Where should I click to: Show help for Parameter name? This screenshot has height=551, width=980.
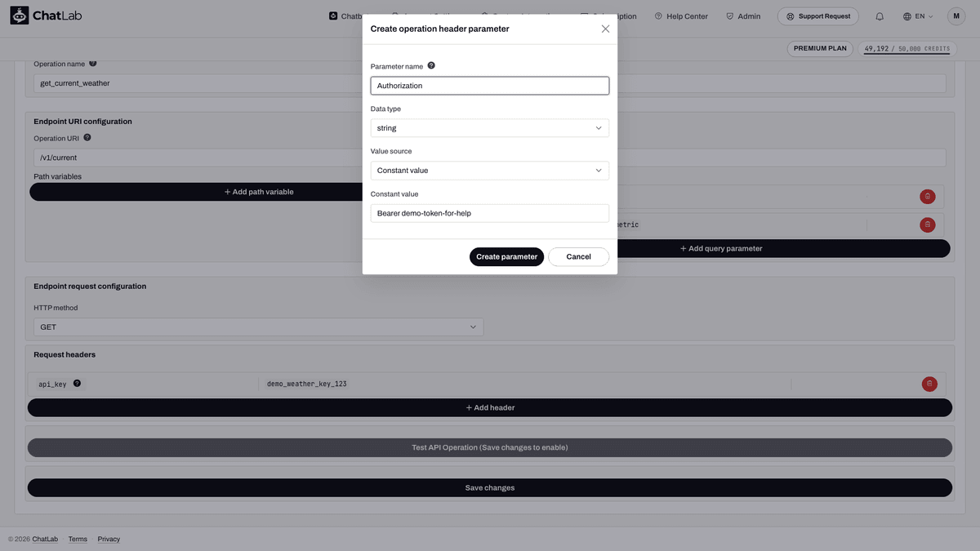(431, 65)
